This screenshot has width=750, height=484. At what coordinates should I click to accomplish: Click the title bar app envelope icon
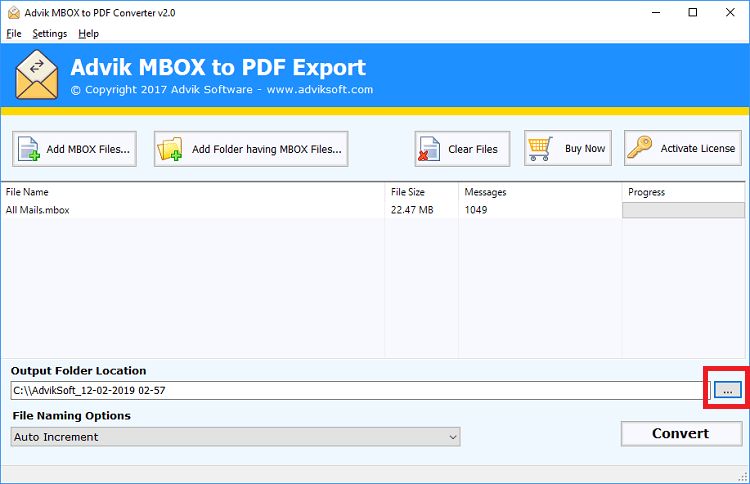tap(14, 13)
